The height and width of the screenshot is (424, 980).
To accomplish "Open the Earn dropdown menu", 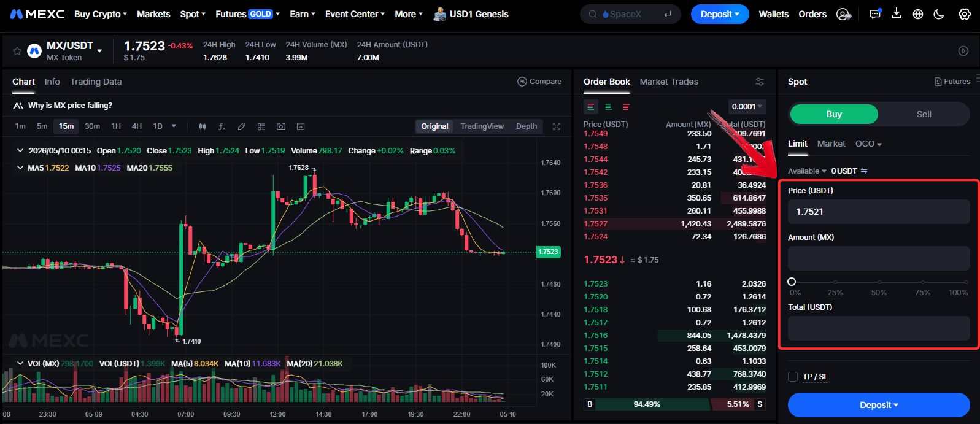I will (302, 14).
